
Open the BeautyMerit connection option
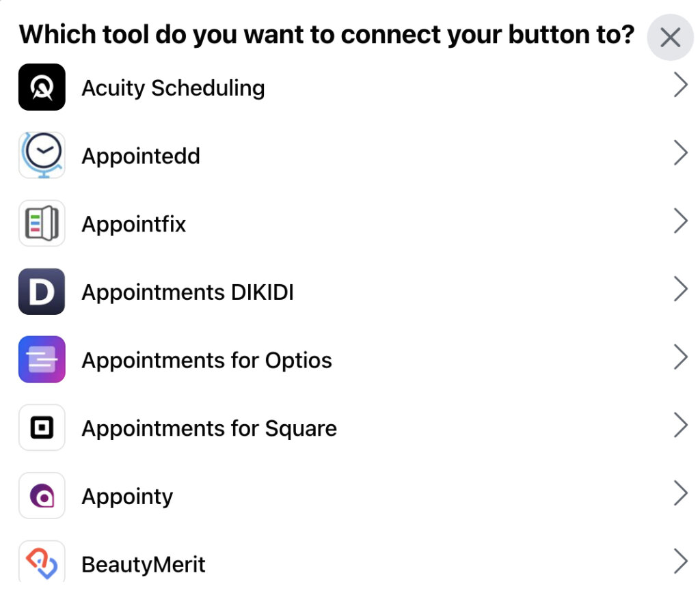(x=142, y=563)
